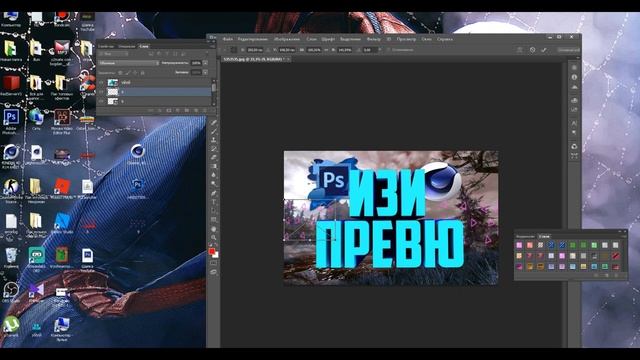The width and height of the screenshot is (640, 360).
Task: Toggle lock all padlock in Layers panel
Action: click(x=142, y=73)
